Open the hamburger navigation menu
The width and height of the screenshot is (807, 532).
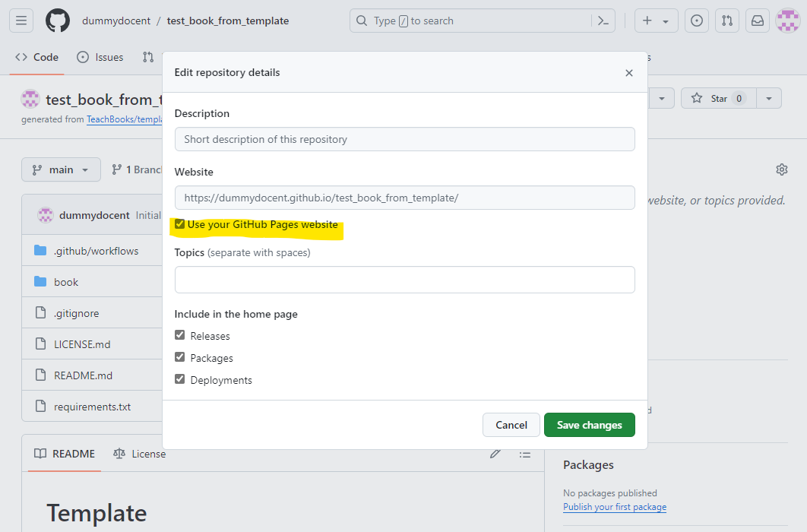(x=21, y=21)
